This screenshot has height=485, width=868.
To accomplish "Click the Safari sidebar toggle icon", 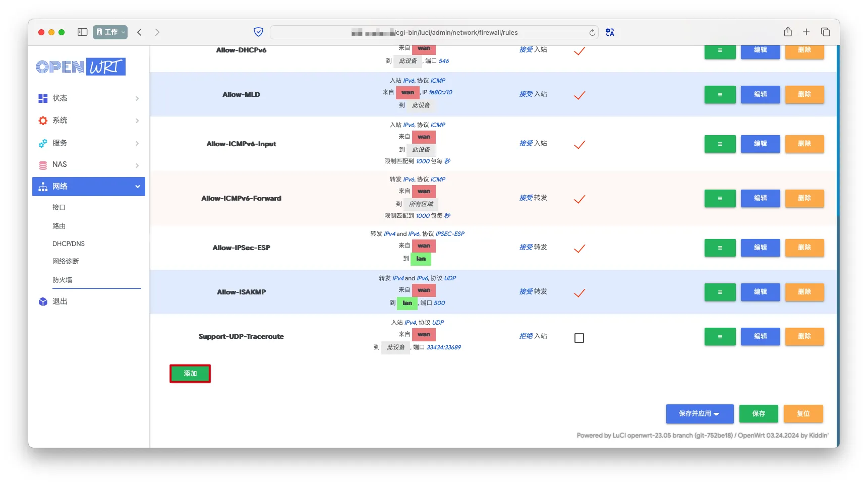I will point(83,32).
